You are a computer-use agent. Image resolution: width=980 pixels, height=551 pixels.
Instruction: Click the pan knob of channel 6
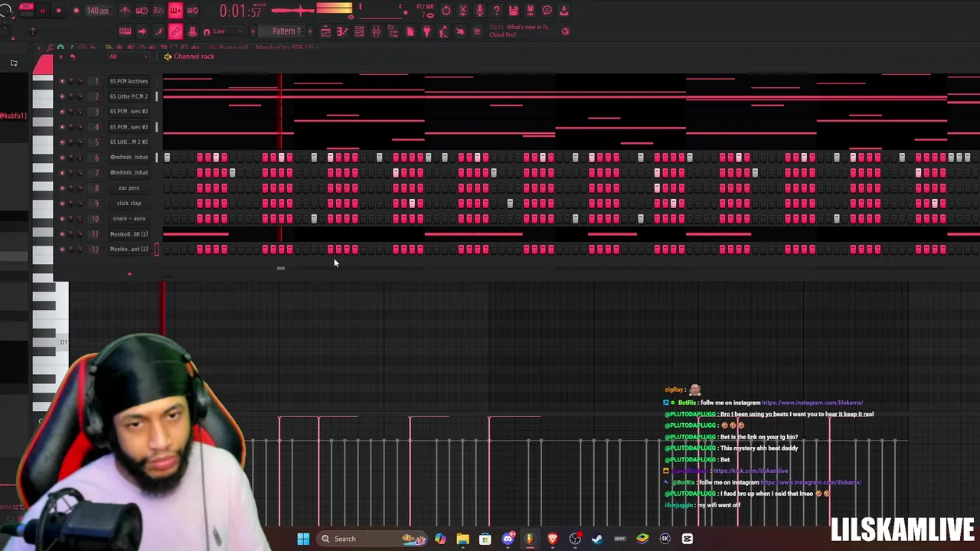[71, 158]
